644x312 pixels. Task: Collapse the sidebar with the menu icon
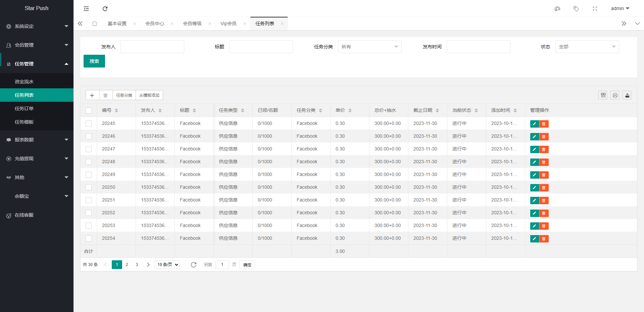pos(86,9)
